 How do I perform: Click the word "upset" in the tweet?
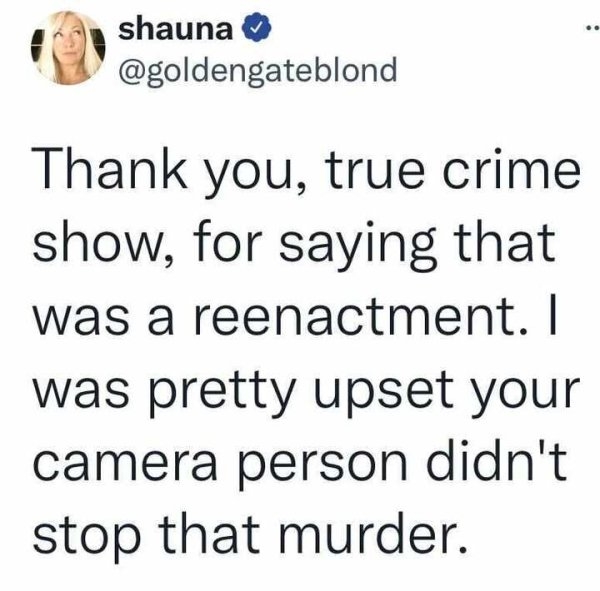[x=384, y=393]
